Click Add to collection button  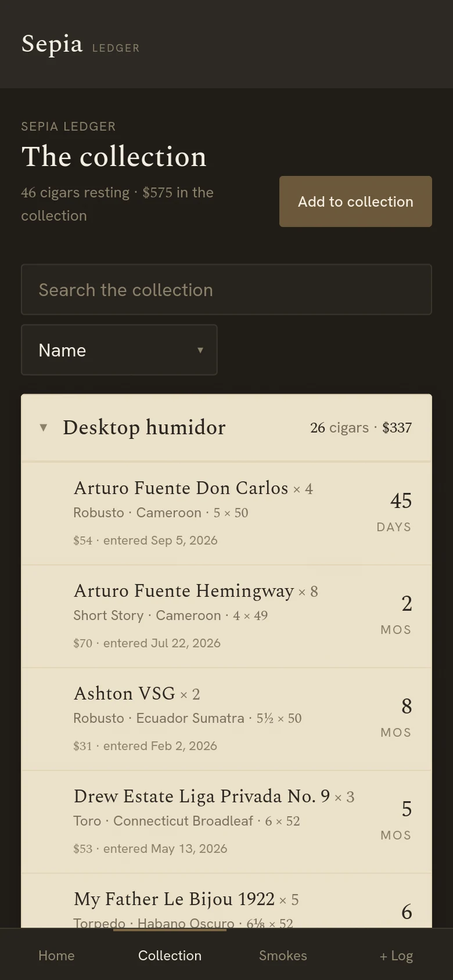point(355,201)
